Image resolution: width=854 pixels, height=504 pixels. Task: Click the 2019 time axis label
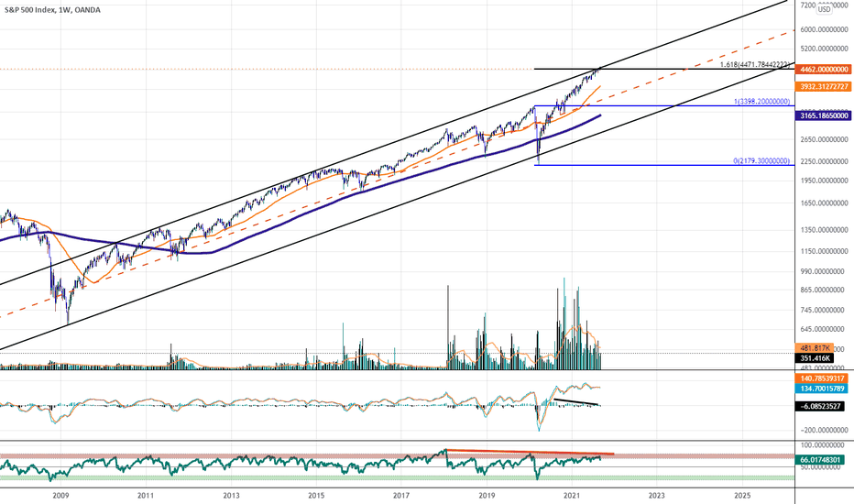tap(487, 495)
